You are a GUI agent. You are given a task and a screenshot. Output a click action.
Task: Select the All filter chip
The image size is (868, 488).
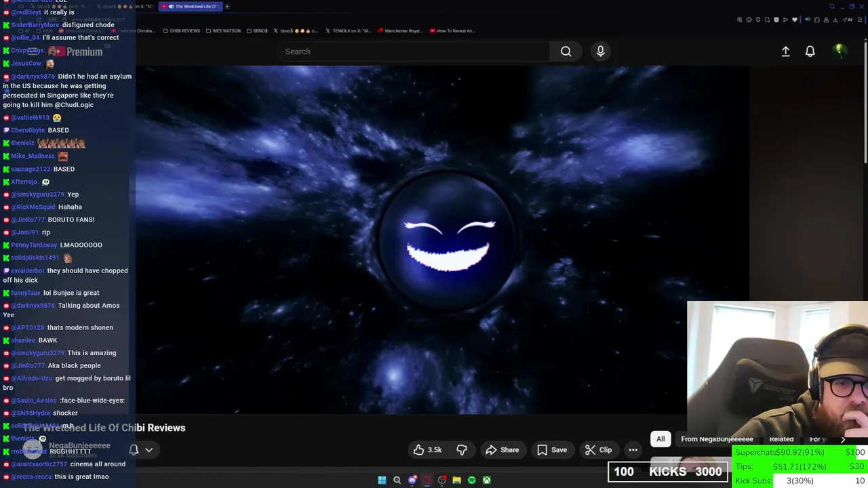point(660,439)
